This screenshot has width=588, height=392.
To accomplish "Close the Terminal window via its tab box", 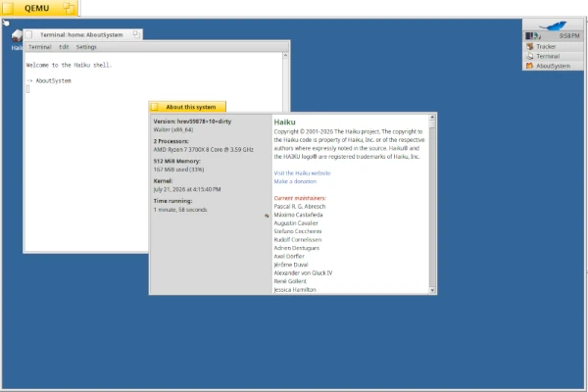I will click(28, 34).
